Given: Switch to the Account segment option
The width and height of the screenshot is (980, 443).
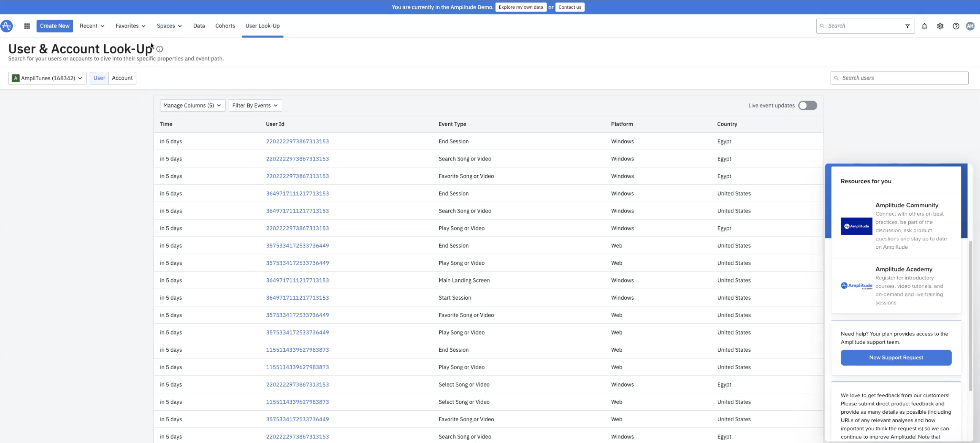Looking at the screenshot, I should point(122,78).
